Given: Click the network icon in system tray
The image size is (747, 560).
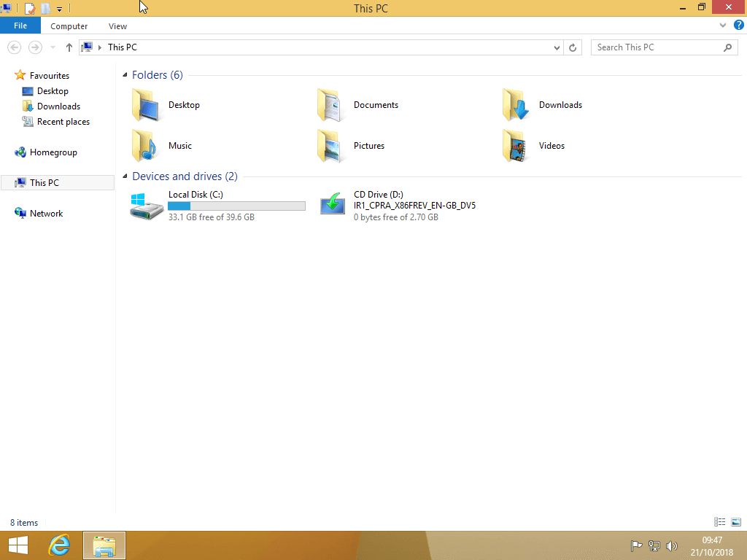Looking at the screenshot, I should tap(654, 545).
